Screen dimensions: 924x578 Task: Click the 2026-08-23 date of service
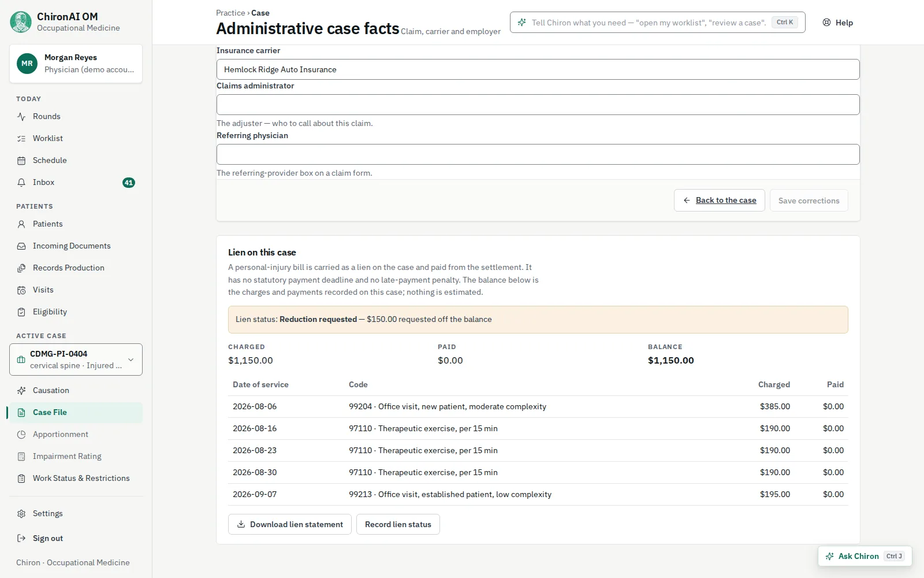pos(255,451)
